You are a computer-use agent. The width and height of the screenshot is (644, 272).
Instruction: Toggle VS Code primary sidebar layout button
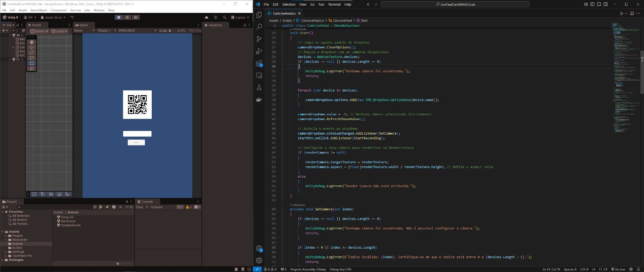click(x=592, y=4)
